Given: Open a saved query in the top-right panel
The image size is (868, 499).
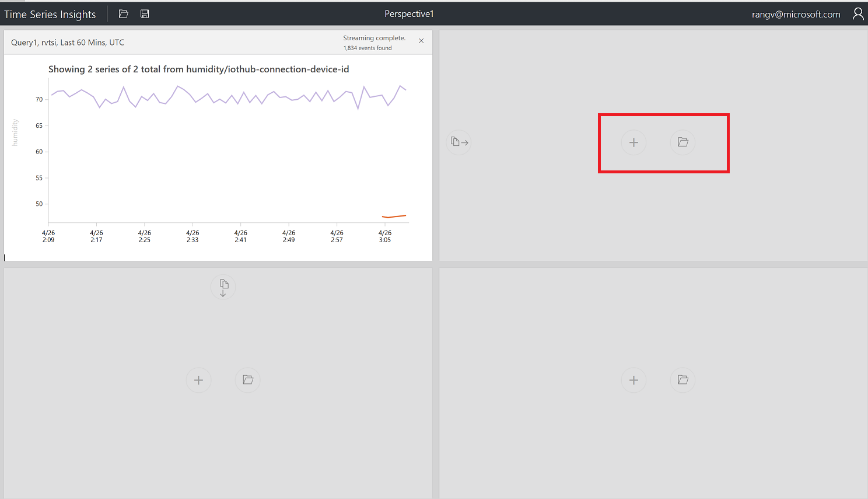Looking at the screenshot, I should point(683,142).
